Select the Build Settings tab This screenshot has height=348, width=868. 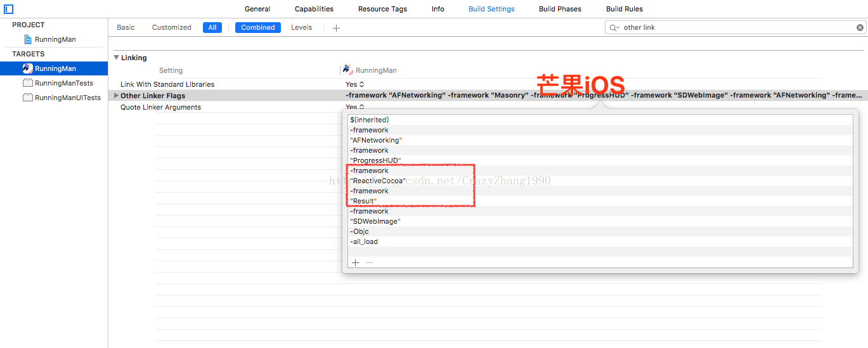pos(491,9)
